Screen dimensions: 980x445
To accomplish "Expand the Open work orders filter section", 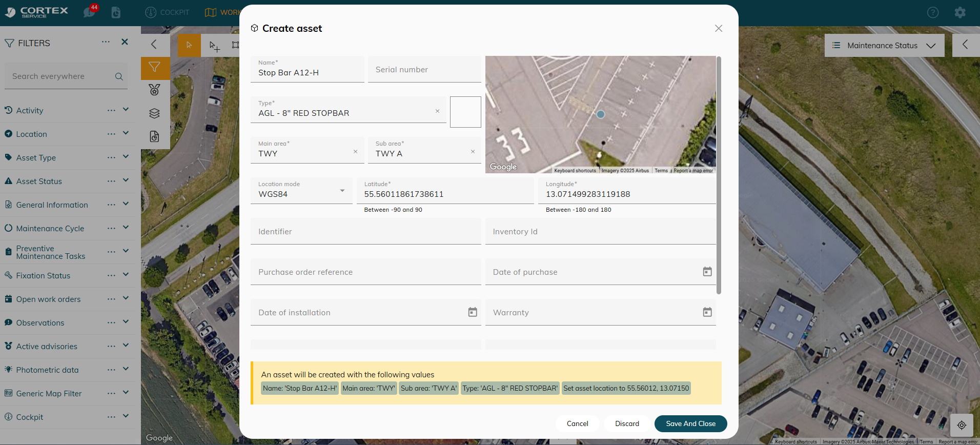I will click(126, 298).
